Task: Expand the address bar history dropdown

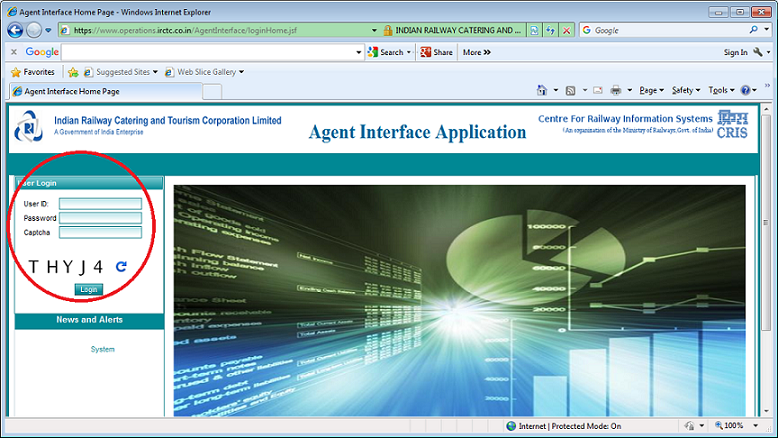Action: (x=374, y=30)
